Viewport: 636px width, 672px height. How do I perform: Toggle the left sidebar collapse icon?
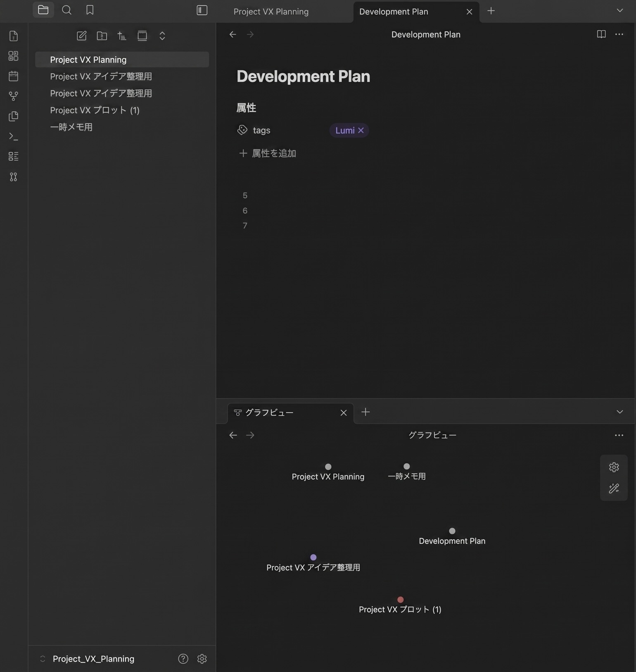pos(202,10)
